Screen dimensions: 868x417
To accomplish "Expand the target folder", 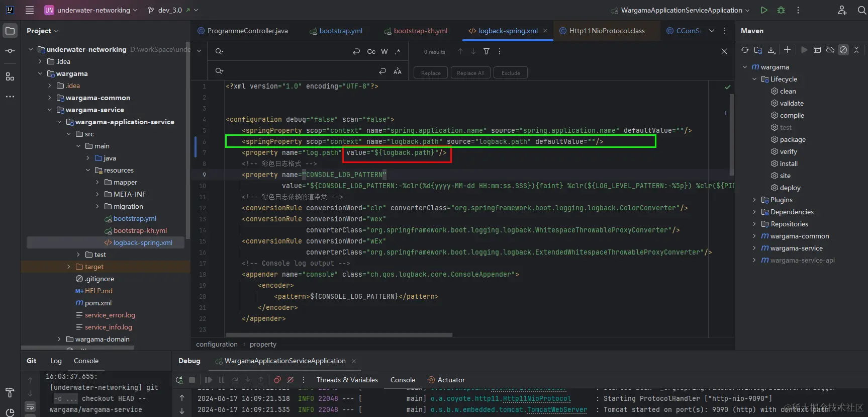I will [69, 267].
